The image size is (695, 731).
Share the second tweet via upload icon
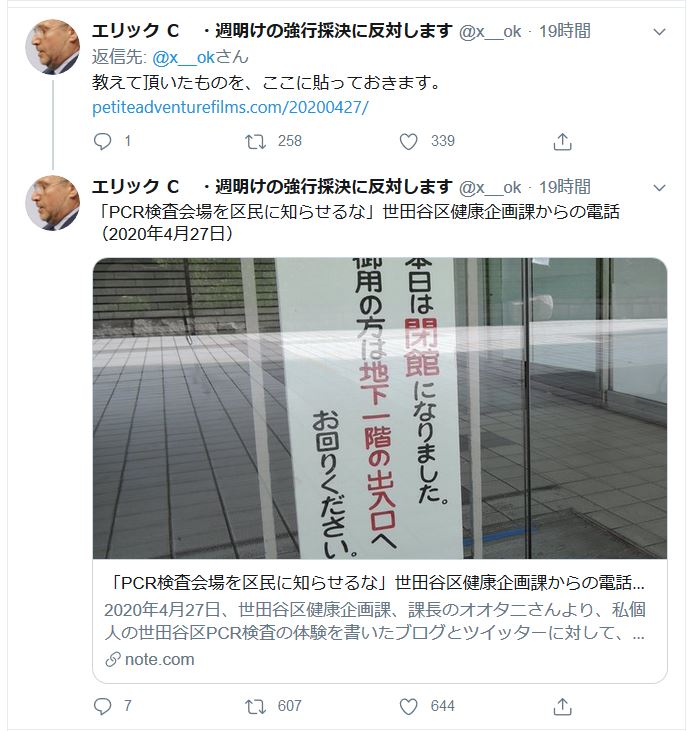[562, 706]
